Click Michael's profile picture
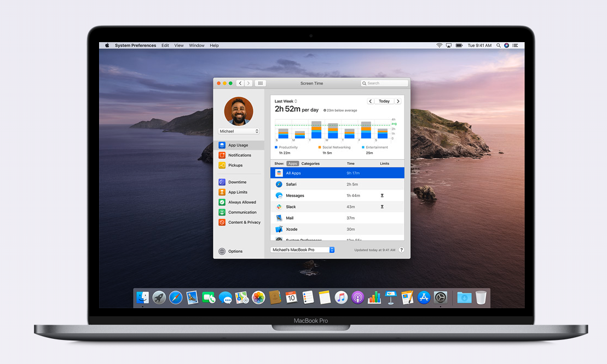This screenshot has height=364, width=607. 239,111
